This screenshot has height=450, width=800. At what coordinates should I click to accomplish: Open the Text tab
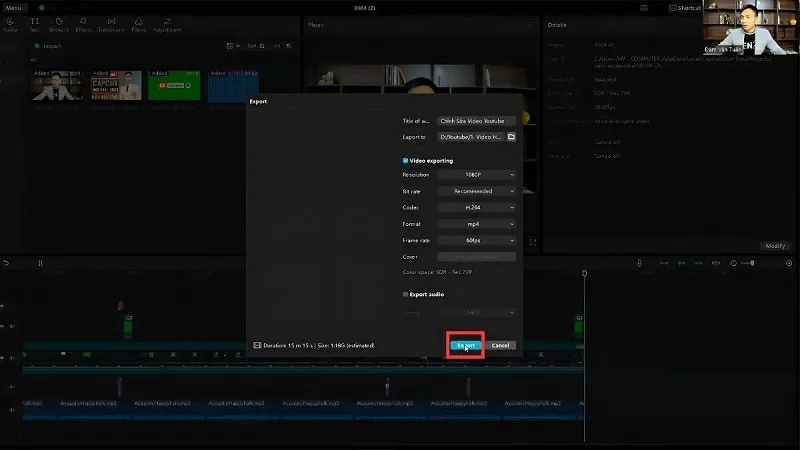(x=34, y=24)
